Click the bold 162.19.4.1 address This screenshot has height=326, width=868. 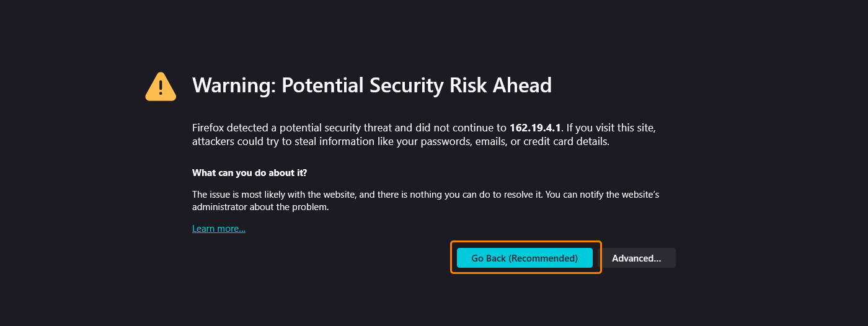tap(535, 128)
